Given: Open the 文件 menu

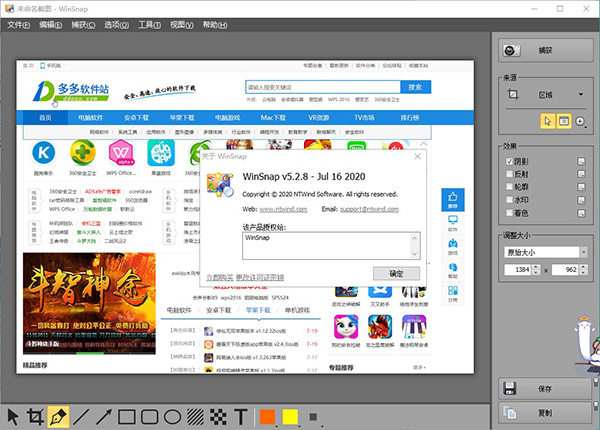Looking at the screenshot, I should [x=18, y=25].
